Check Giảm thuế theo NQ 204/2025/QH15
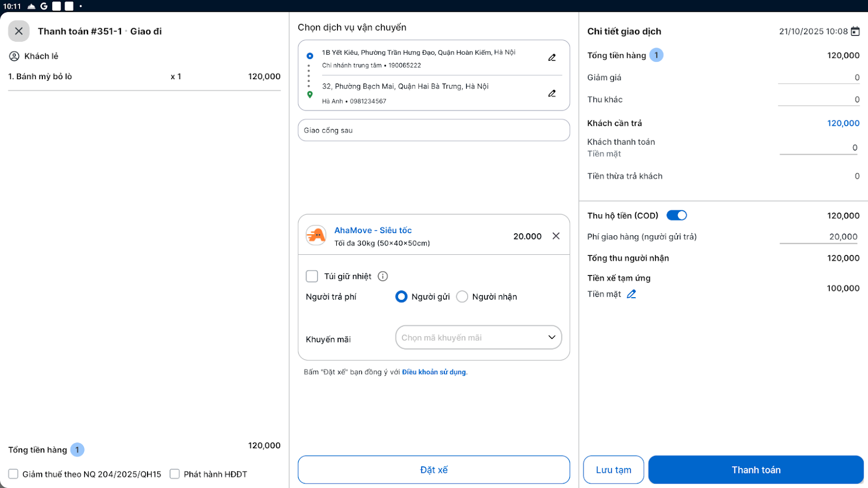This screenshot has width=868, height=488. point(14,474)
